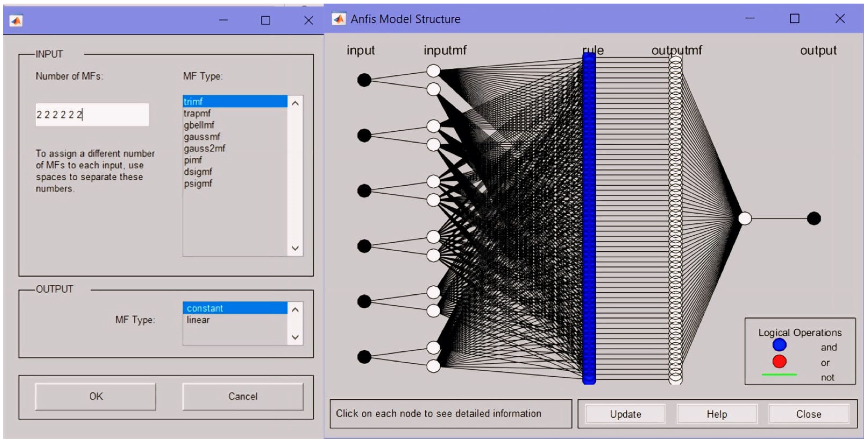Select linear output MF type

point(198,320)
